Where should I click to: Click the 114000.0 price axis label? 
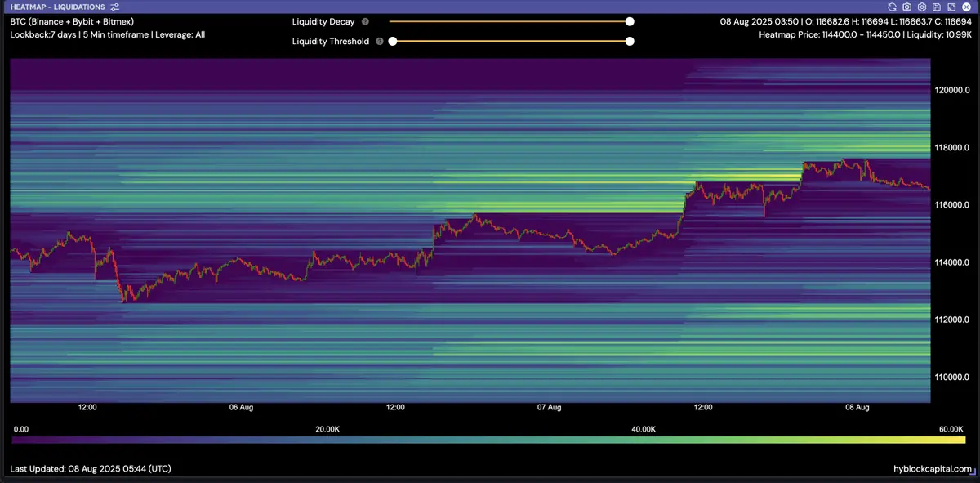(x=951, y=262)
